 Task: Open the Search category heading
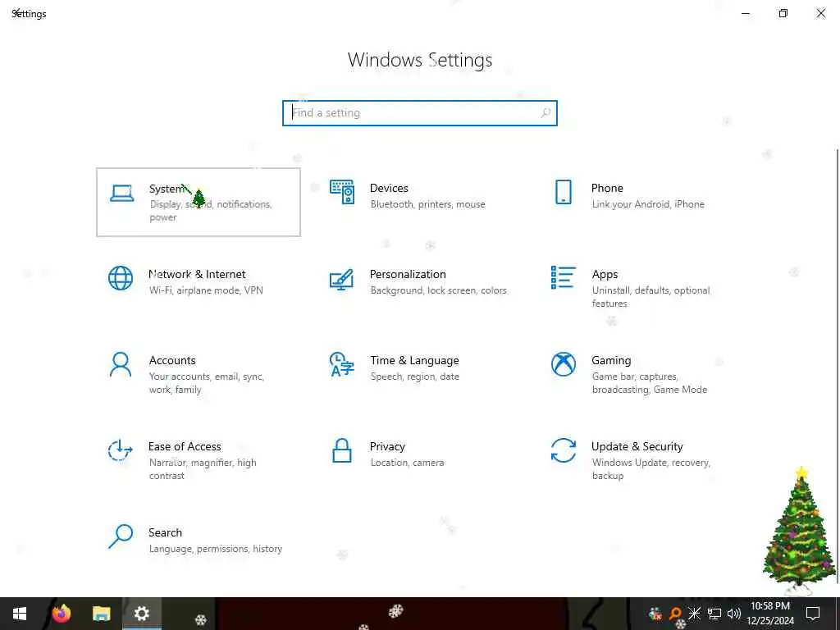click(165, 532)
